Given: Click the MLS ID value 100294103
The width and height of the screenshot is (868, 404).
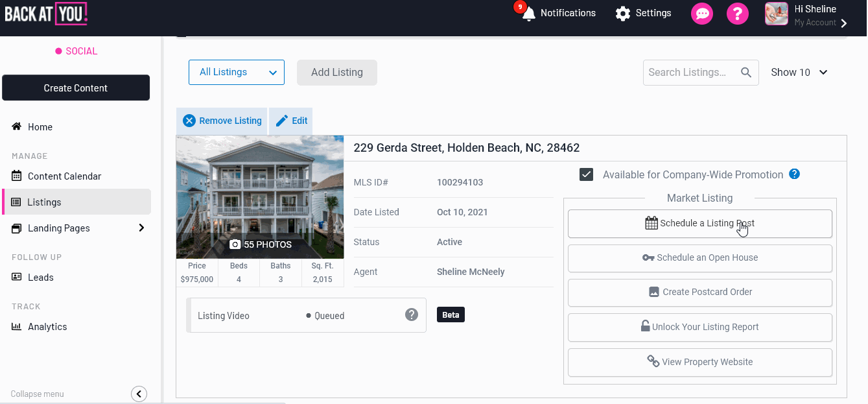Looking at the screenshot, I should pyautogui.click(x=460, y=182).
